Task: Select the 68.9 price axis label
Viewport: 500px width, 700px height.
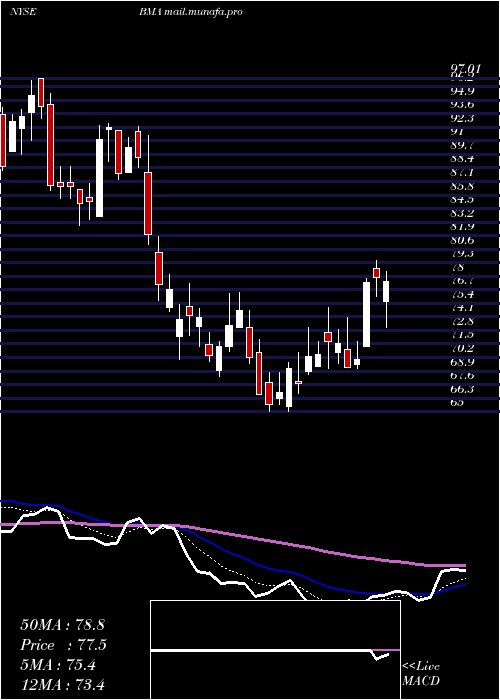Action: click(x=462, y=362)
